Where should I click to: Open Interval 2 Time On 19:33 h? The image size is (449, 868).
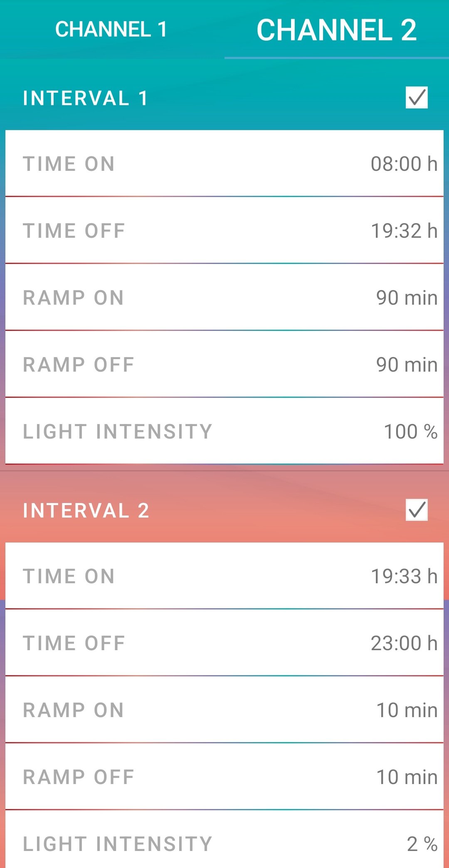(224, 576)
